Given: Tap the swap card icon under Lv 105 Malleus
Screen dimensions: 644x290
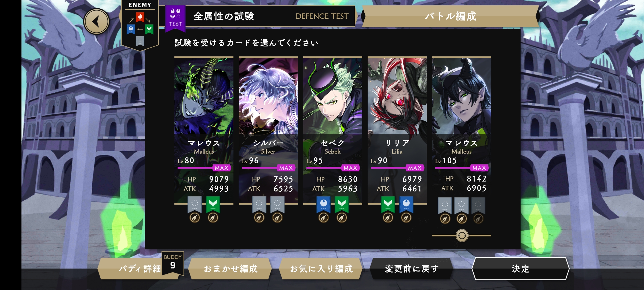Looking at the screenshot, I should tap(462, 236).
